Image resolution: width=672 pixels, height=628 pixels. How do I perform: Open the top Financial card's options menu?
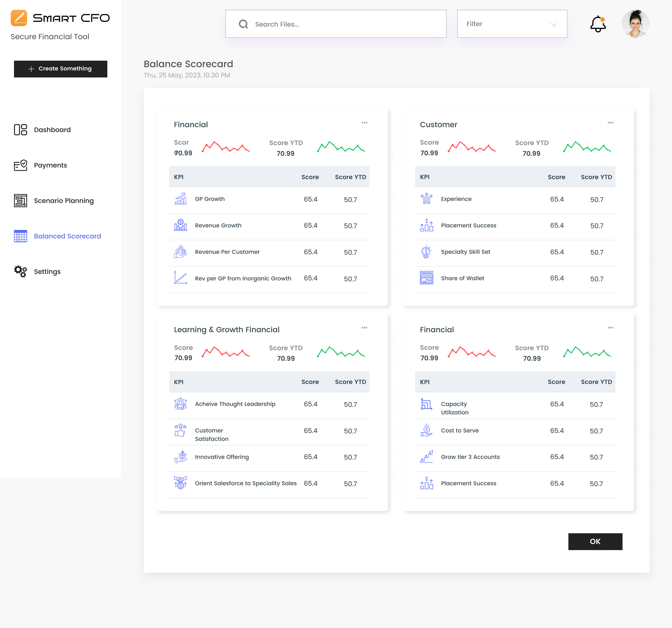click(x=365, y=123)
